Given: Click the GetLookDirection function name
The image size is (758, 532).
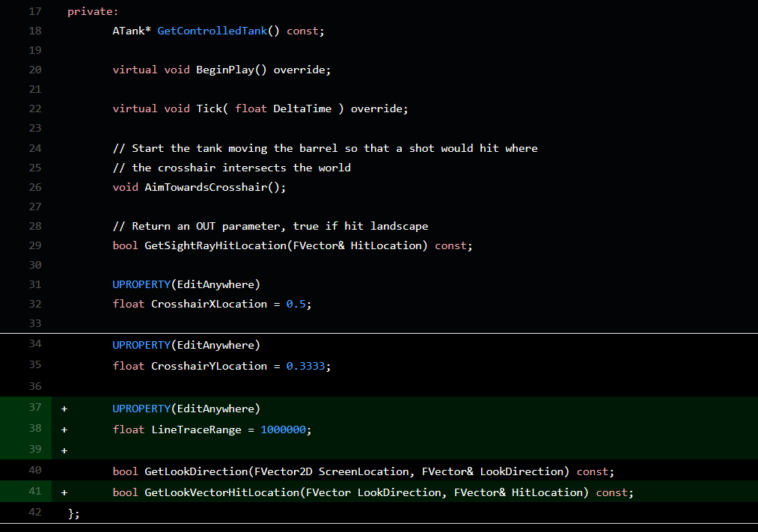Looking at the screenshot, I should click(x=195, y=471).
